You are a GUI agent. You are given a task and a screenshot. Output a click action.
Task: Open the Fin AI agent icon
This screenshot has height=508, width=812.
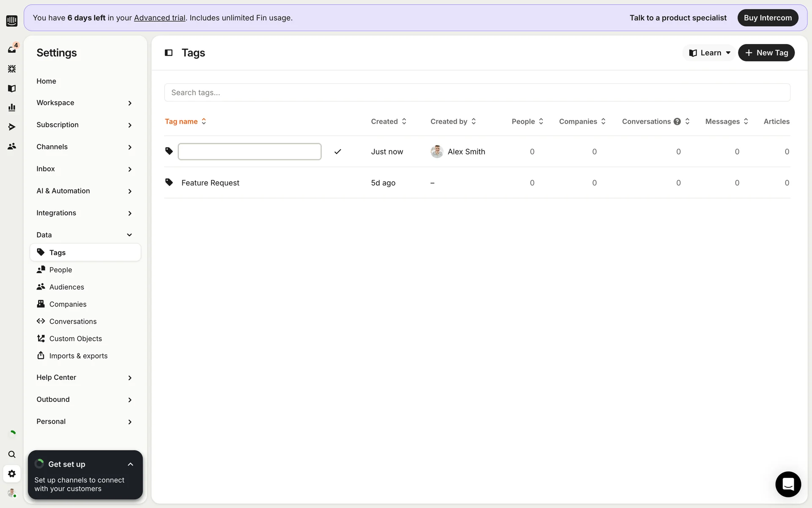(x=12, y=69)
